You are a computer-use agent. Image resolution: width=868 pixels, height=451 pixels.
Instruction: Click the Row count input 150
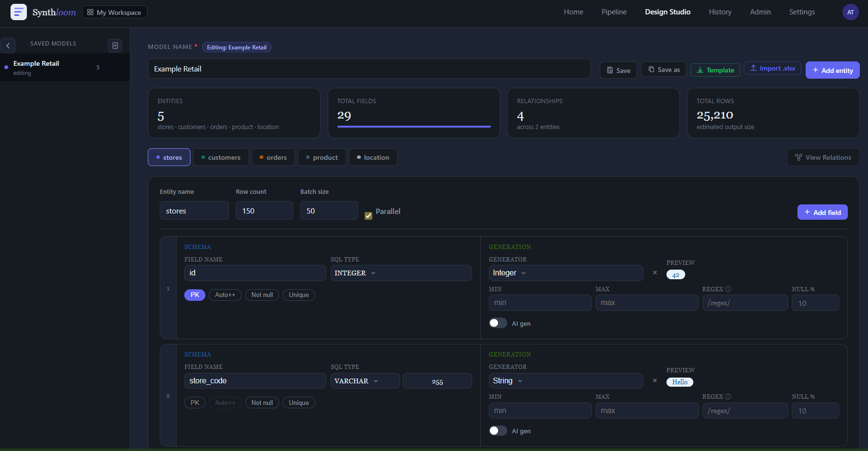click(264, 211)
